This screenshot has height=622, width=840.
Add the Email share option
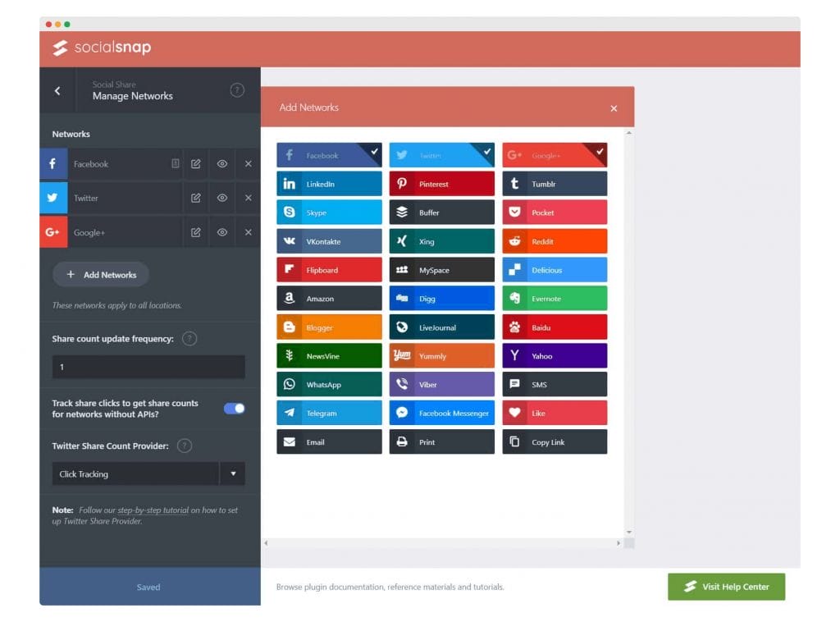point(329,441)
